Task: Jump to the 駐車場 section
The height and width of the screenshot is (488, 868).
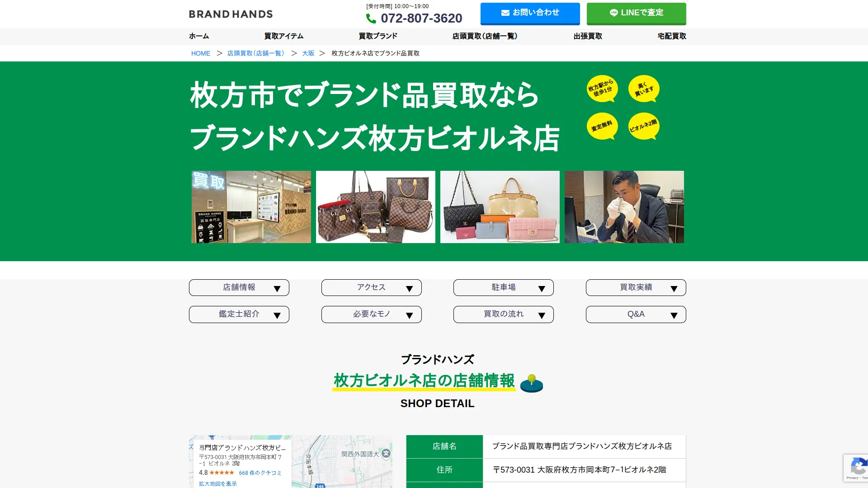Action: 504,287
